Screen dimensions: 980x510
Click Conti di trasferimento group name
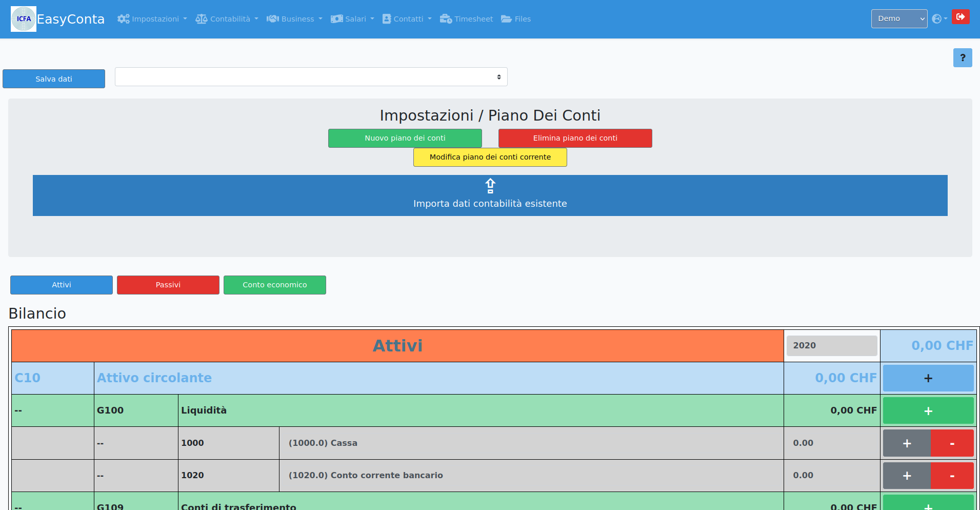click(238, 506)
